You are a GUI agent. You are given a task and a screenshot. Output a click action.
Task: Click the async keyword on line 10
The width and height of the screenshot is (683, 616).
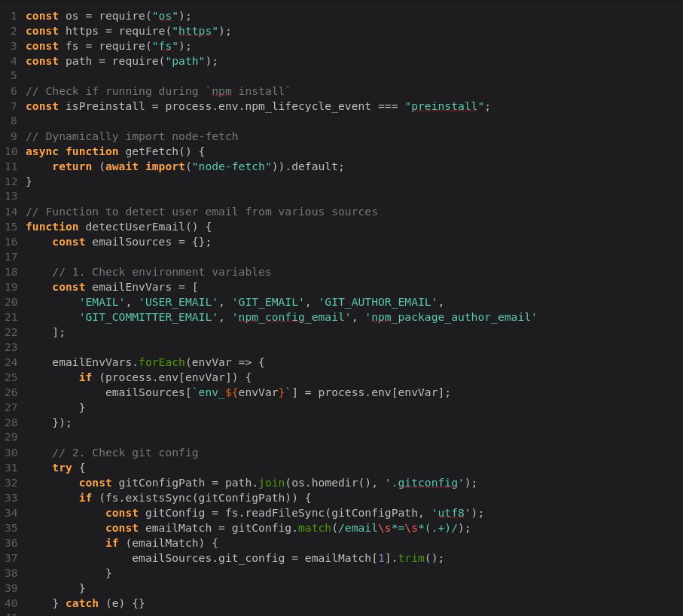click(42, 151)
